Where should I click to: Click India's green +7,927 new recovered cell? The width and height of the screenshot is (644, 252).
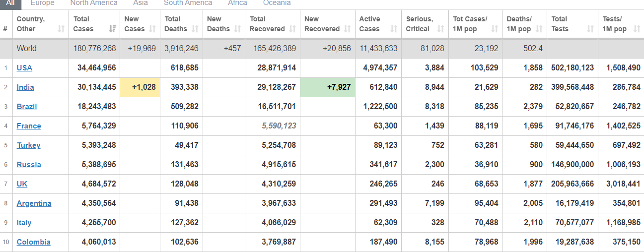[x=328, y=87]
